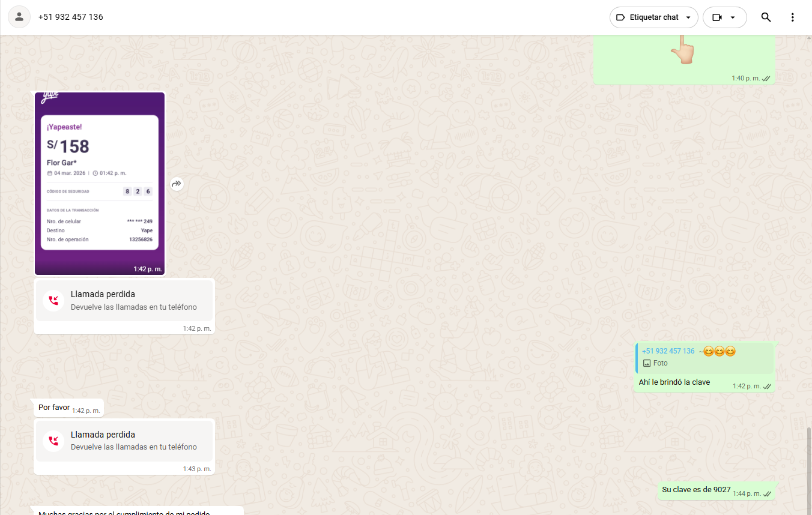The image size is (812, 515).
Task: Click the first Llamada perdida card text
Action: click(103, 294)
